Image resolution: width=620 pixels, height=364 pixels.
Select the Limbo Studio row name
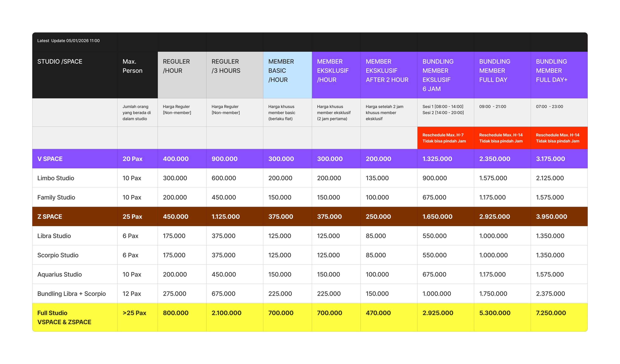point(56,178)
